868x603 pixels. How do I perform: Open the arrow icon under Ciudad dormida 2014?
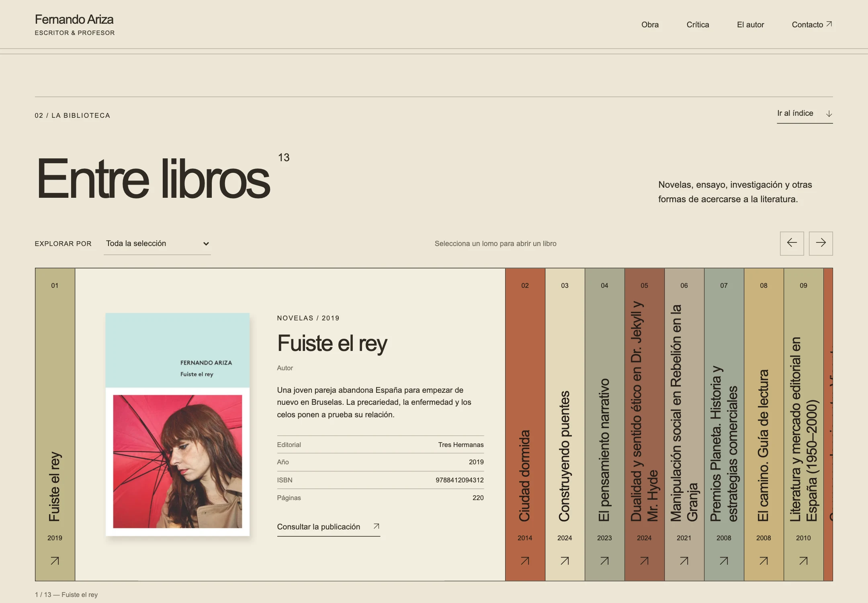525,560
